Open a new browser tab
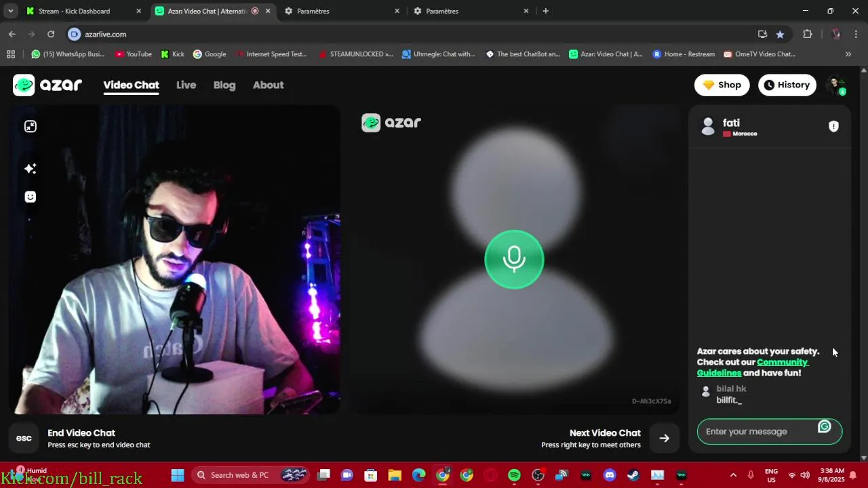Viewport: 868px width, 488px height. tap(546, 11)
